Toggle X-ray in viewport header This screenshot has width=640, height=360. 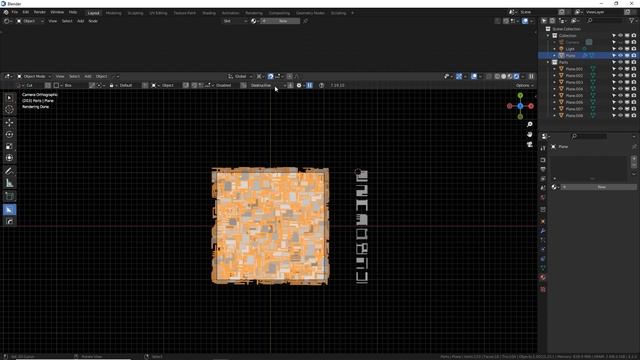pos(489,76)
